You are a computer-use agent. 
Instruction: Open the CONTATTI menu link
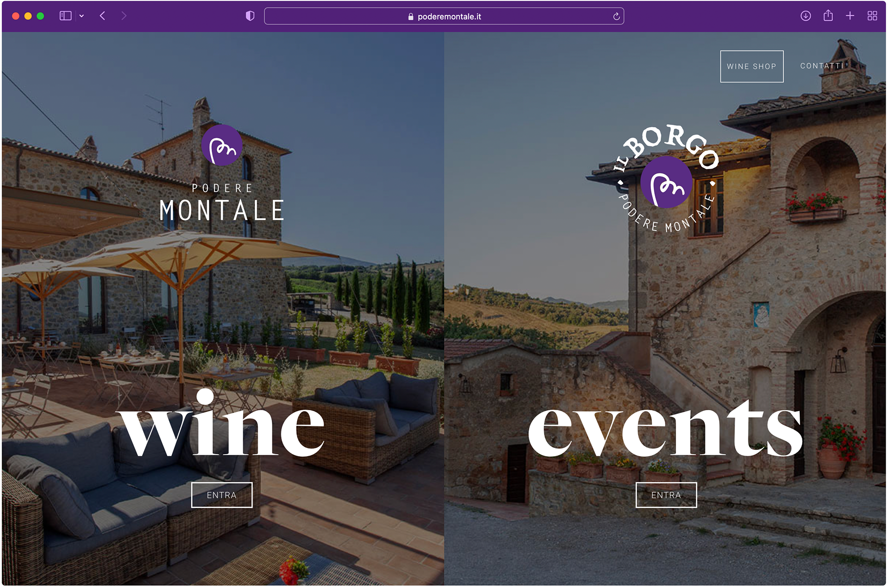(822, 66)
